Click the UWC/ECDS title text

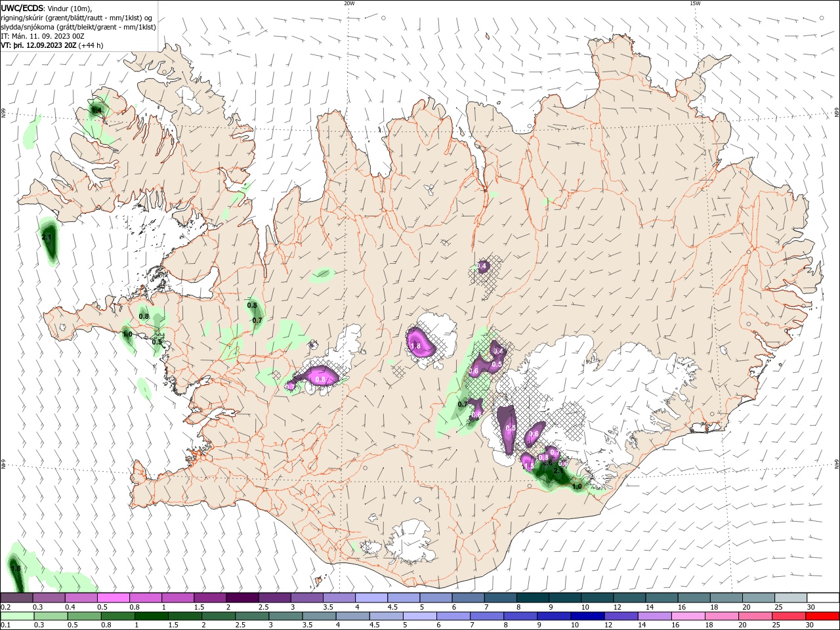coord(22,8)
